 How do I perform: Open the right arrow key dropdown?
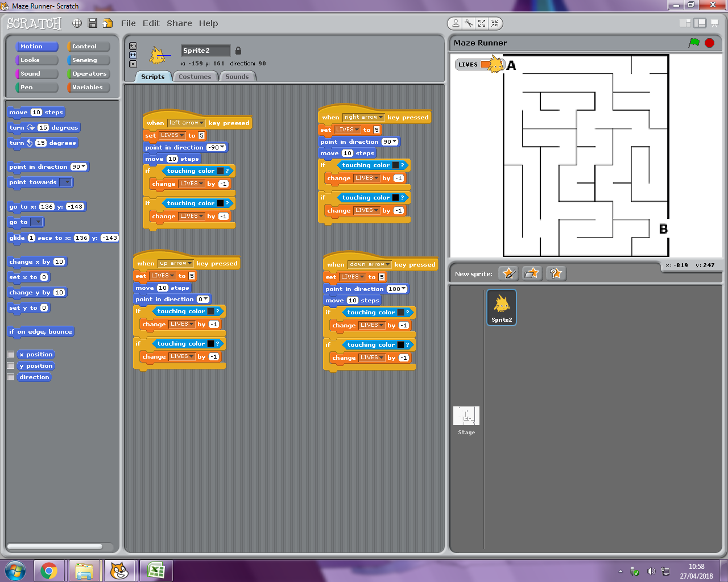click(381, 117)
